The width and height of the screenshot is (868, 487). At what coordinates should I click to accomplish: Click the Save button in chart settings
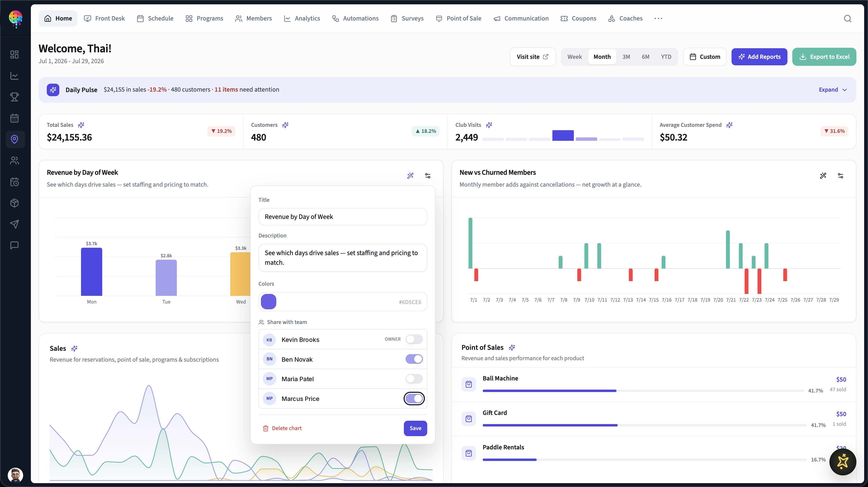click(415, 428)
